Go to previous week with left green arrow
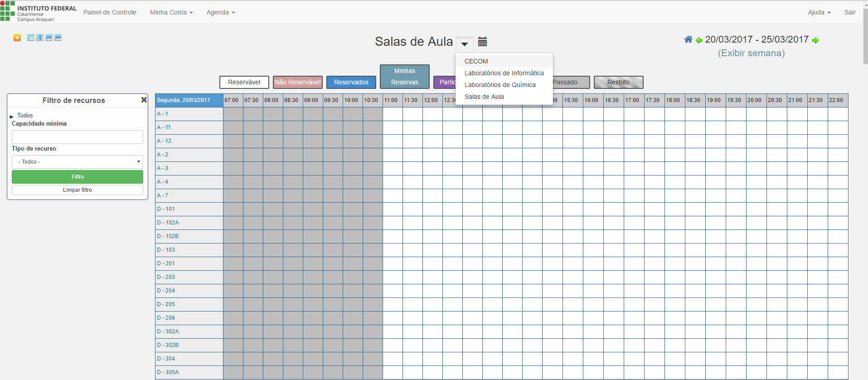868x380 pixels. pyautogui.click(x=699, y=40)
